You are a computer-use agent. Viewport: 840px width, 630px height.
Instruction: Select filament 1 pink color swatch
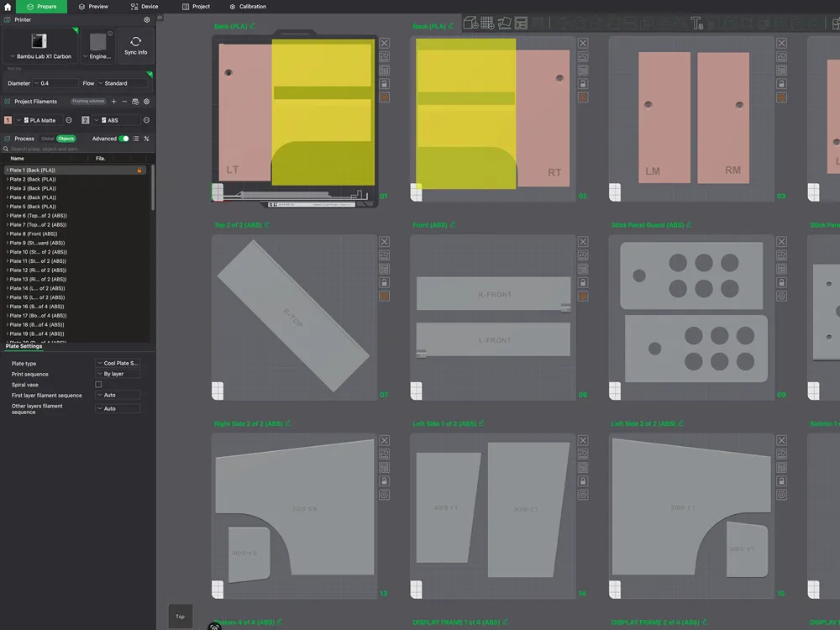coord(8,120)
